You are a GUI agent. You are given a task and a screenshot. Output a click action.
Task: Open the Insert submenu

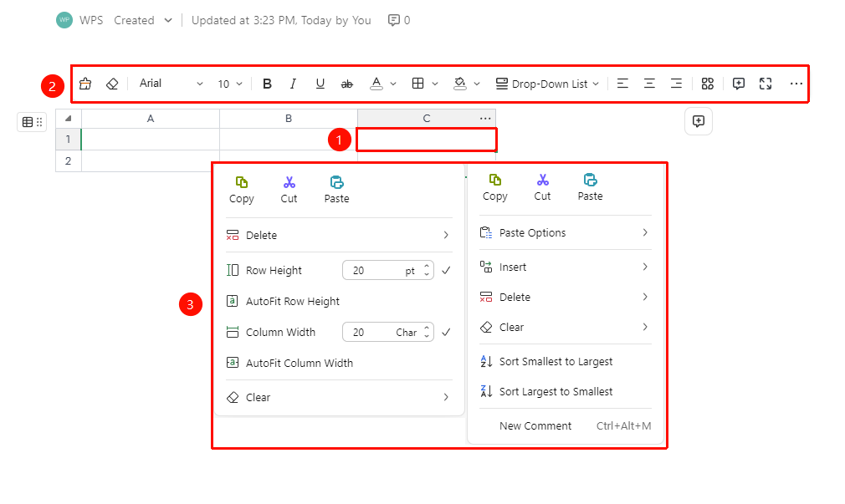pyautogui.click(x=566, y=267)
